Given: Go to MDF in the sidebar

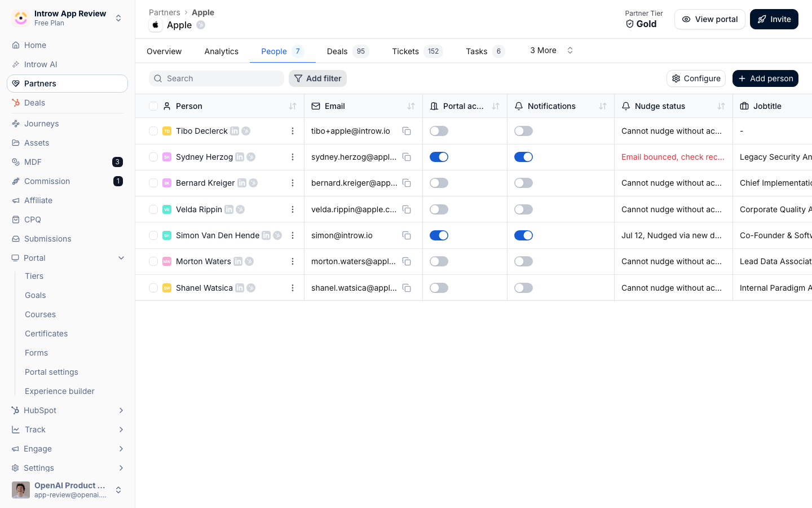Looking at the screenshot, I should coord(67,162).
